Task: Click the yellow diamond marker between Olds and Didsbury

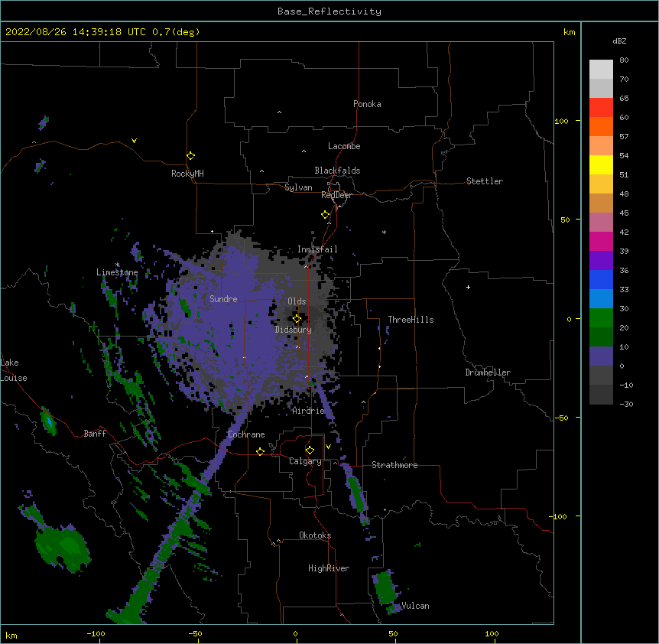Action: [297, 319]
